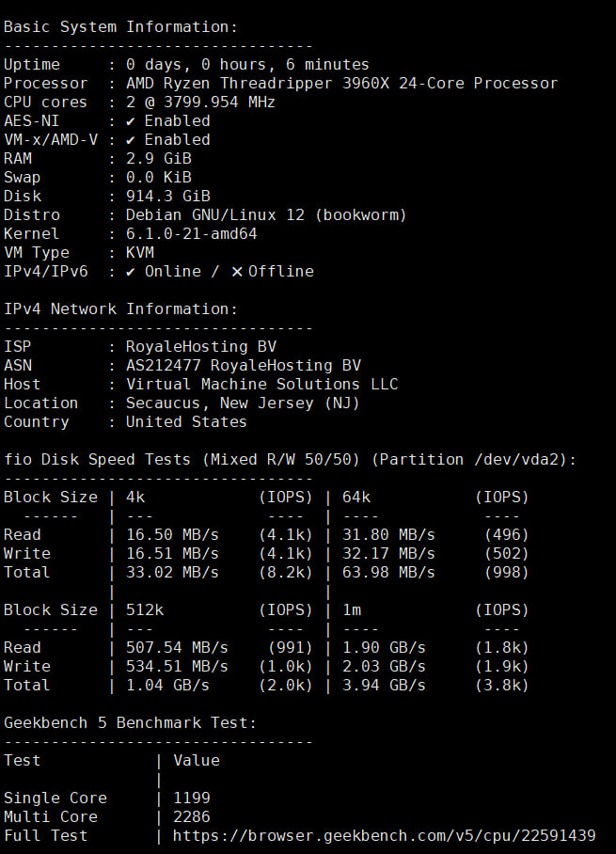Click the kernel version 6.1.0-21-amd64

pyautogui.click(x=191, y=233)
